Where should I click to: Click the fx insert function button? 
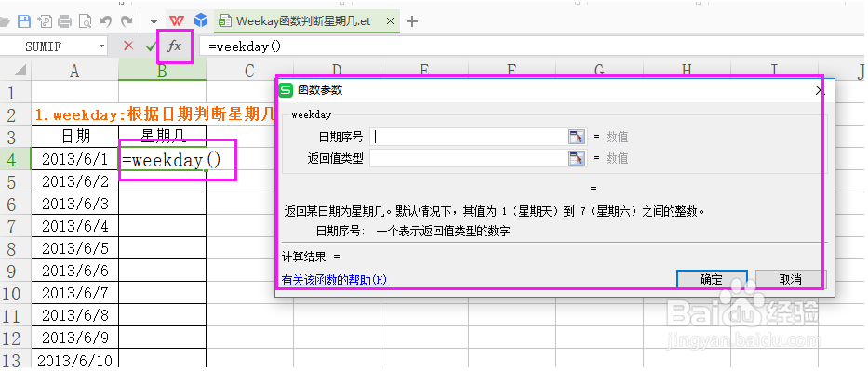click(x=175, y=46)
